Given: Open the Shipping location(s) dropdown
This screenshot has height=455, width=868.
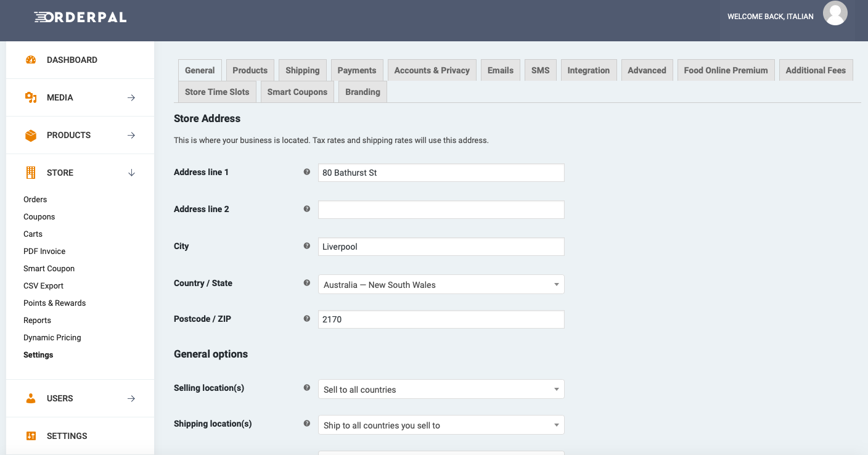Looking at the screenshot, I should pos(441,425).
